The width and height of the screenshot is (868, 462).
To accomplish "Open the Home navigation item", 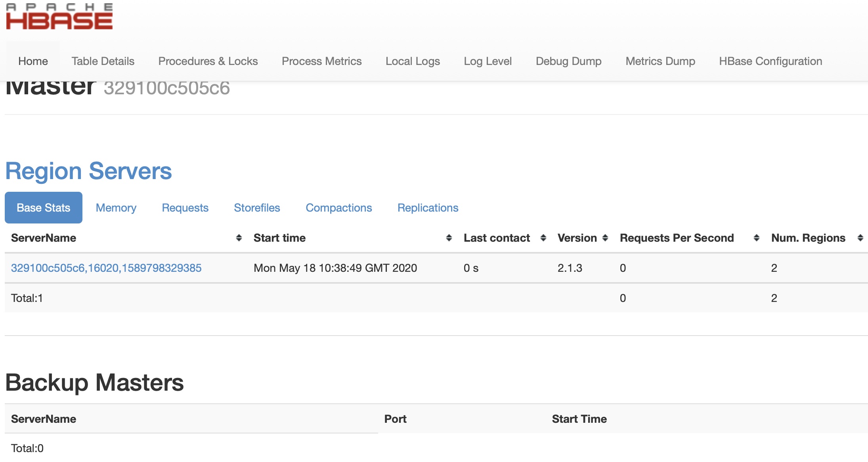I will tap(33, 61).
